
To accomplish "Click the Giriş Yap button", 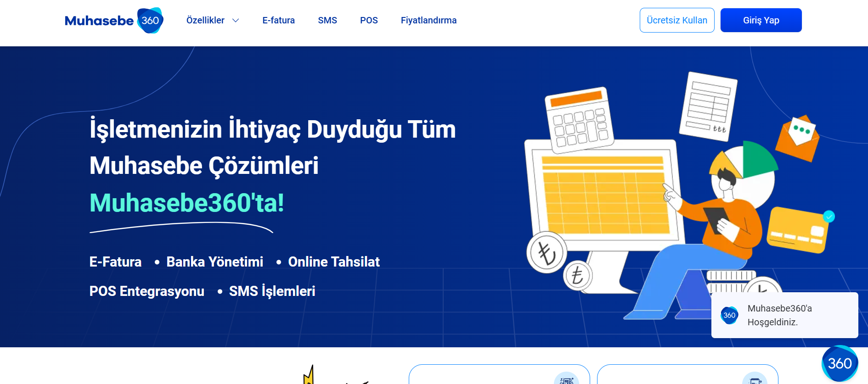I will click(x=761, y=20).
